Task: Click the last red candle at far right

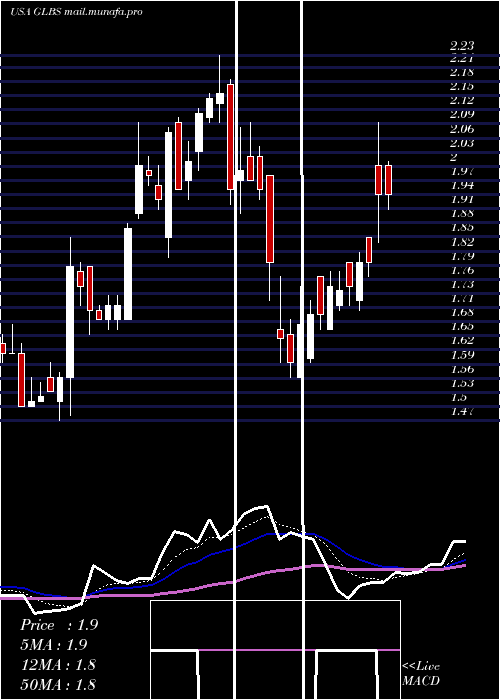Action: [x=388, y=180]
